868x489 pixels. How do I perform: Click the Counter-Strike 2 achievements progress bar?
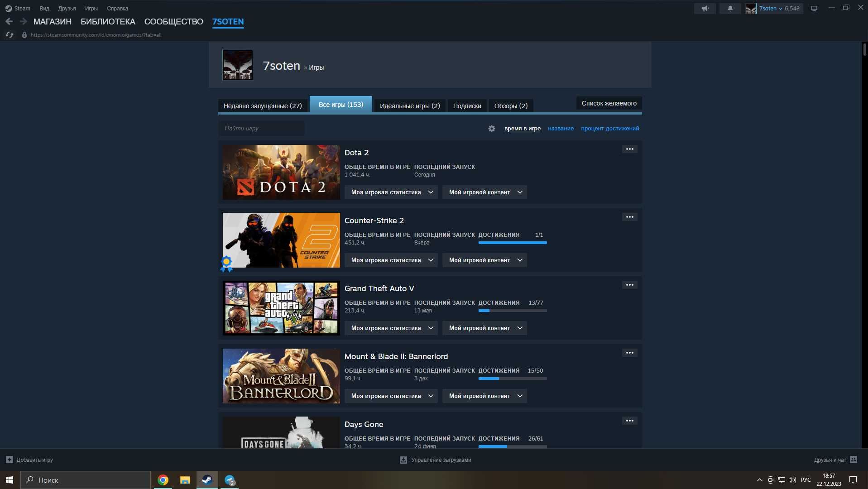(513, 243)
